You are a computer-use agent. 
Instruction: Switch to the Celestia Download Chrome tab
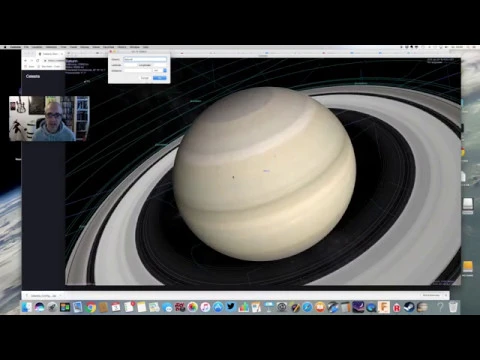[50, 54]
